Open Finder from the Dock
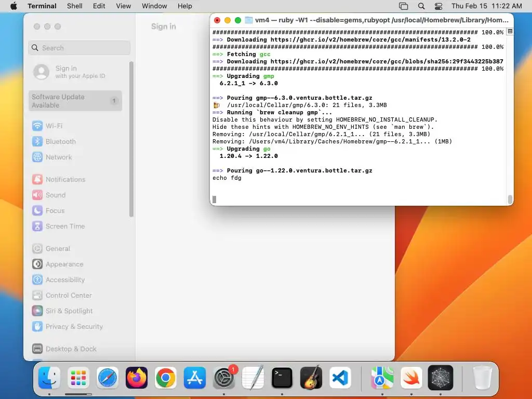Viewport: 532px width, 399px height. 49,378
